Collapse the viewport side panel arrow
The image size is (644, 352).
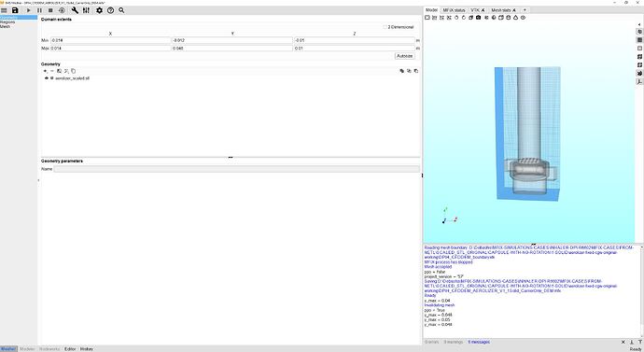click(639, 24)
